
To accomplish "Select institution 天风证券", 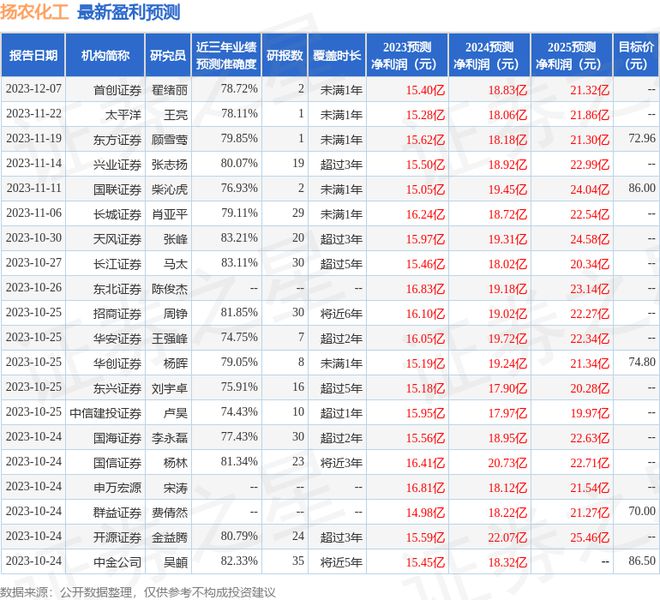I will click(x=117, y=239).
